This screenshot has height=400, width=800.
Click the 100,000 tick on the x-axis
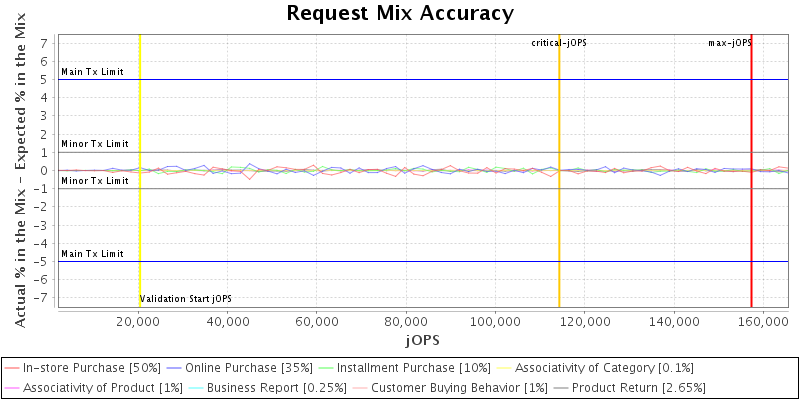point(496,322)
